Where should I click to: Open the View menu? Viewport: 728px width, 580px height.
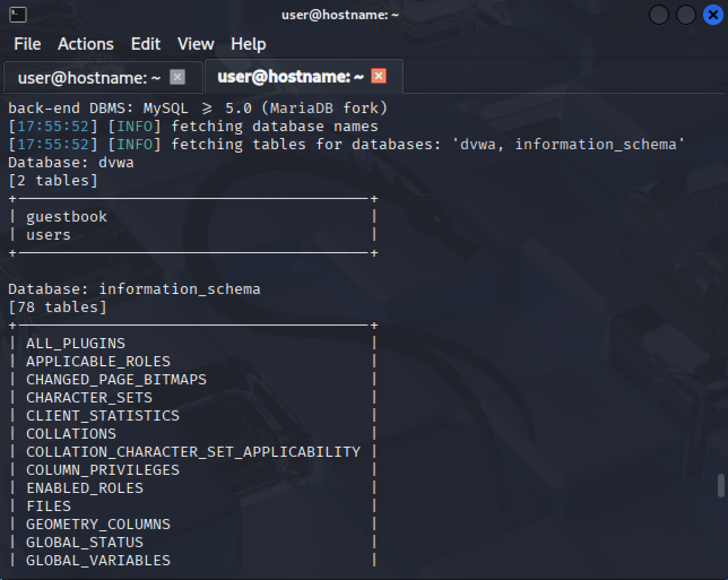(196, 44)
